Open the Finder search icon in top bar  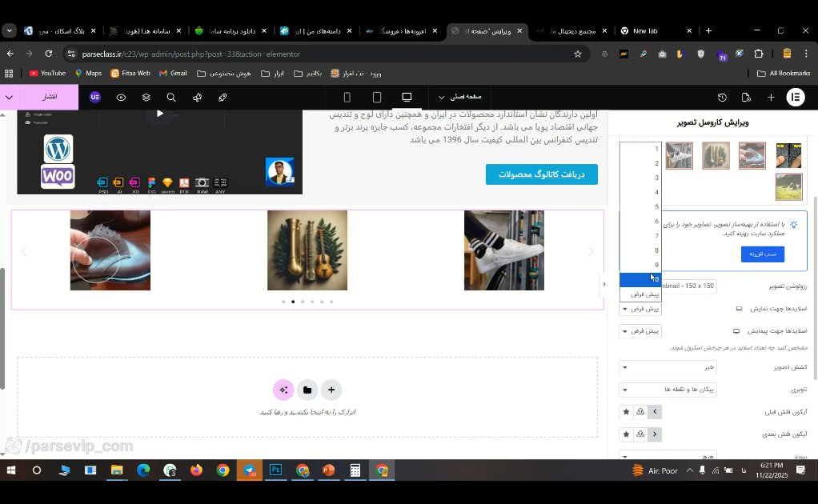[x=171, y=98]
